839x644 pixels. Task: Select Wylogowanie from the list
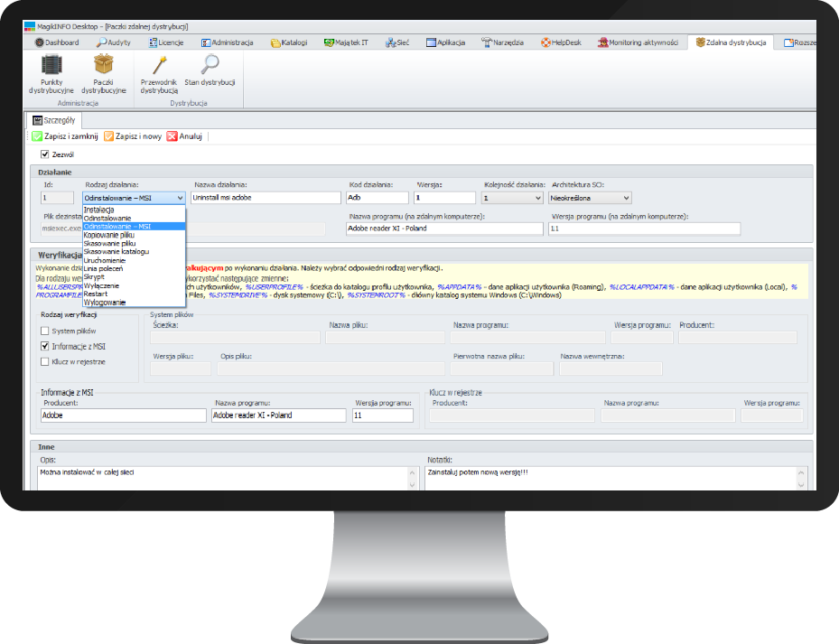(x=134, y=303)
